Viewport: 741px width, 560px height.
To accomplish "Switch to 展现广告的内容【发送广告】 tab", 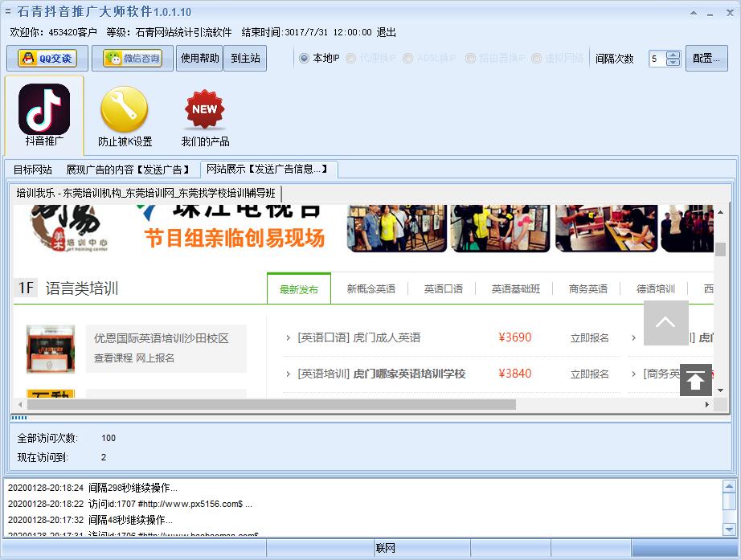I will pyautogui.click(x=128, y=170).
